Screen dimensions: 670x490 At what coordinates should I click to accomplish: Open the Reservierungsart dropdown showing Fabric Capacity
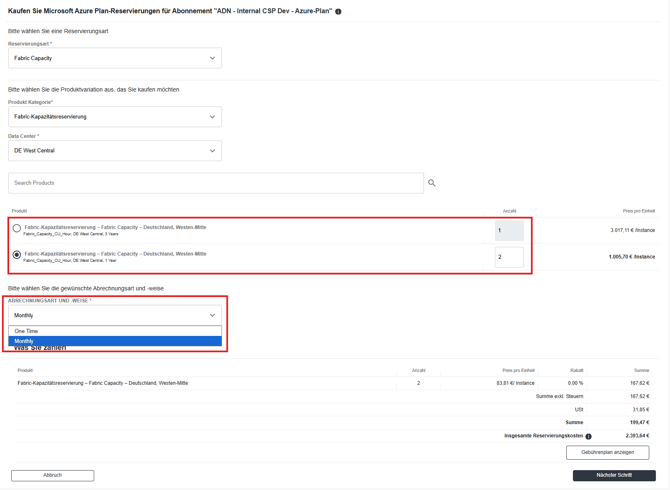[115, 58]
